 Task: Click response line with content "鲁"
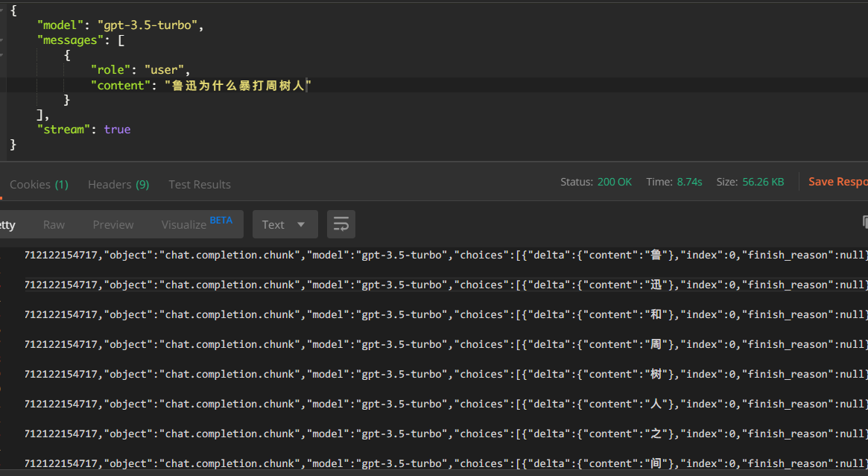[x=446, y=255]
